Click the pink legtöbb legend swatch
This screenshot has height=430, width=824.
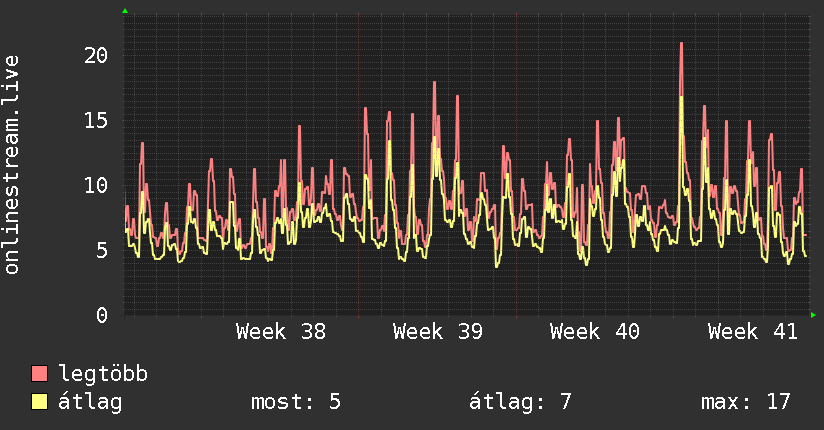(x=39, y=373)
